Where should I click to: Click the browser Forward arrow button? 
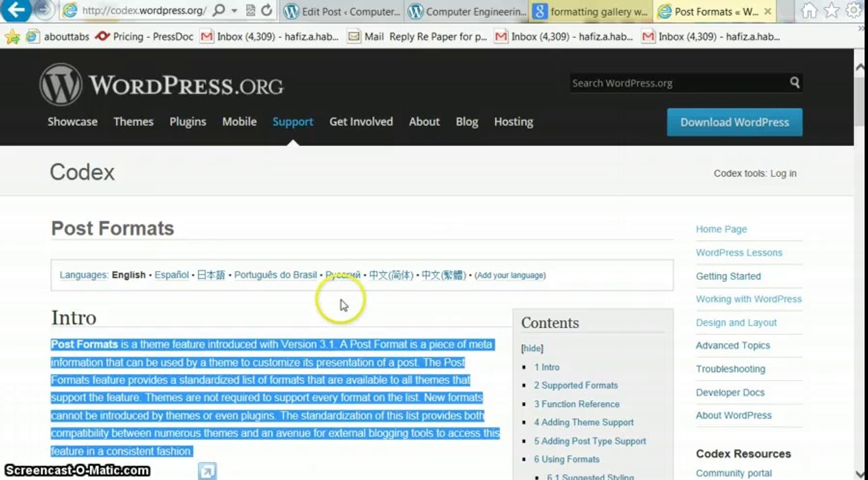pyautogui.click(x=44, y=10)
